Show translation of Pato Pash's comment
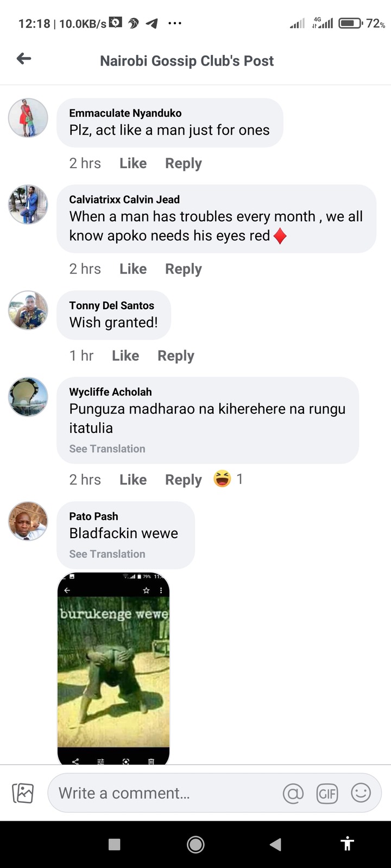The height and width of the screenshot is (868, 391). click(107, 554)
